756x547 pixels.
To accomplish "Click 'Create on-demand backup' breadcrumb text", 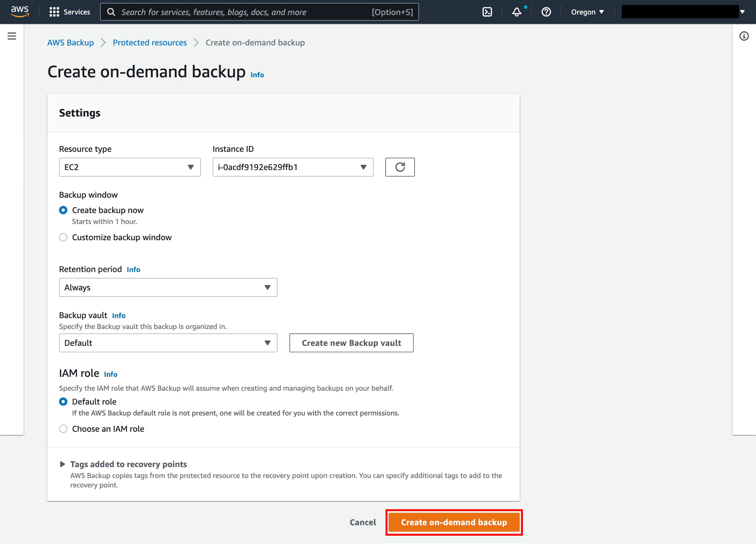I will click(255, 42).
